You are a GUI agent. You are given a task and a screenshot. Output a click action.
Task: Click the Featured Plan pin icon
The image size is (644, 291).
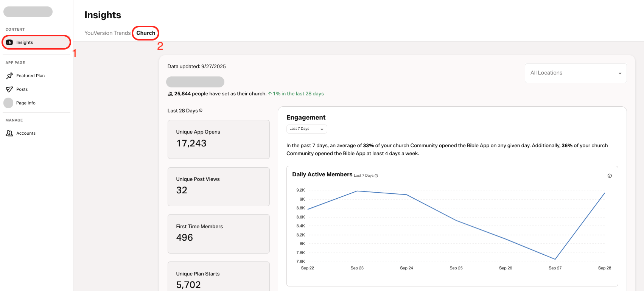click(x=9, y=76)
